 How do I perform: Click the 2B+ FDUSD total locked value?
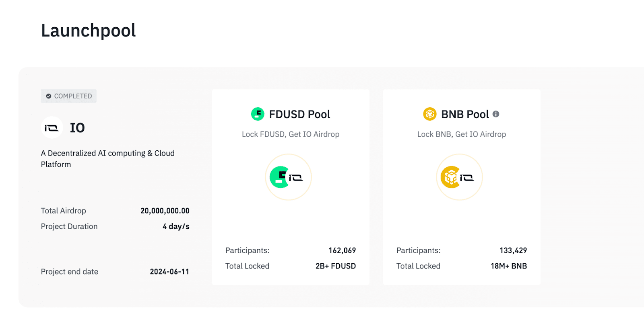tap(335, 266)
